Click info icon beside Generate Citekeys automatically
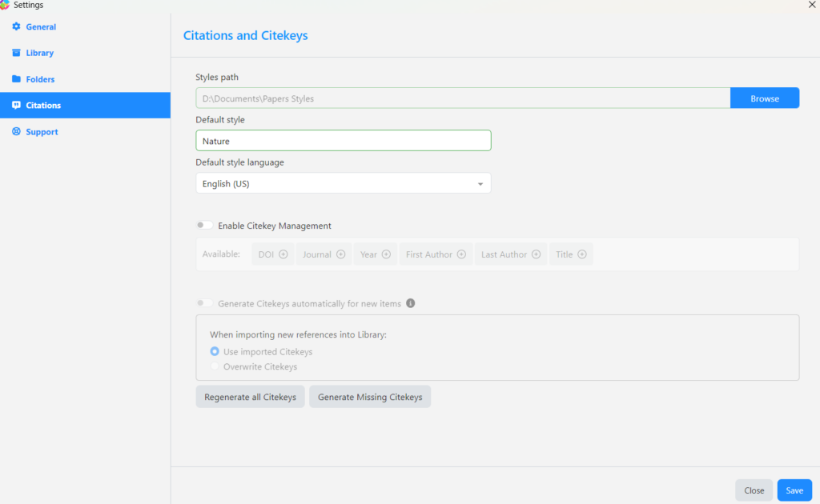Screen dimensions: 820x504 (410, 304)
